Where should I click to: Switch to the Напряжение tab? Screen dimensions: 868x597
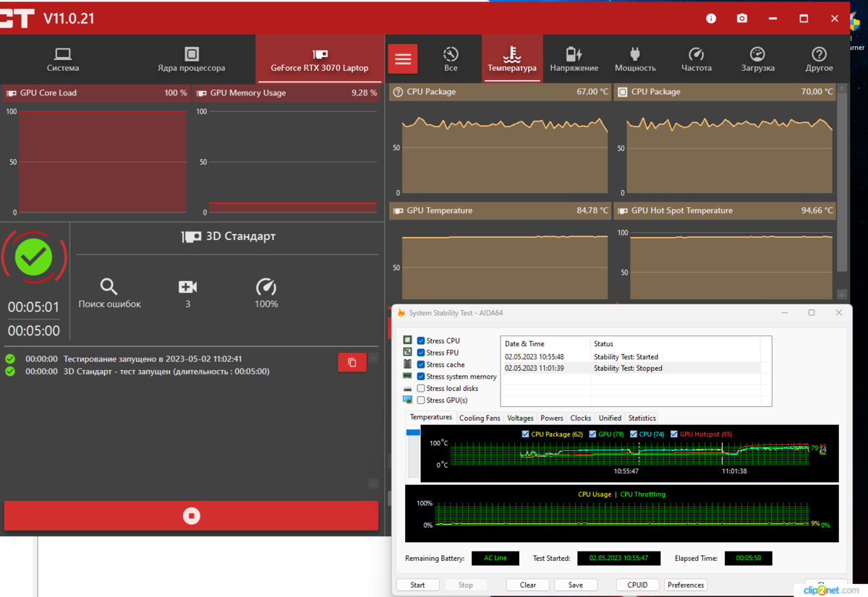point(574,59)
